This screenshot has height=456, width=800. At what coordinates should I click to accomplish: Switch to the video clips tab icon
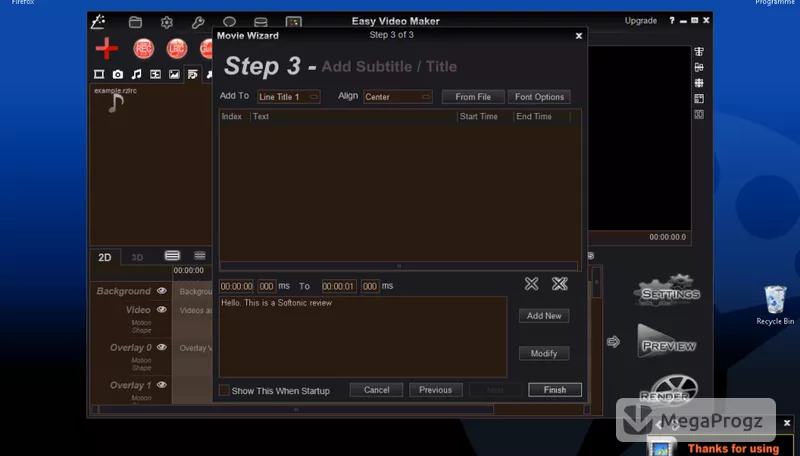tap(99, 74)
